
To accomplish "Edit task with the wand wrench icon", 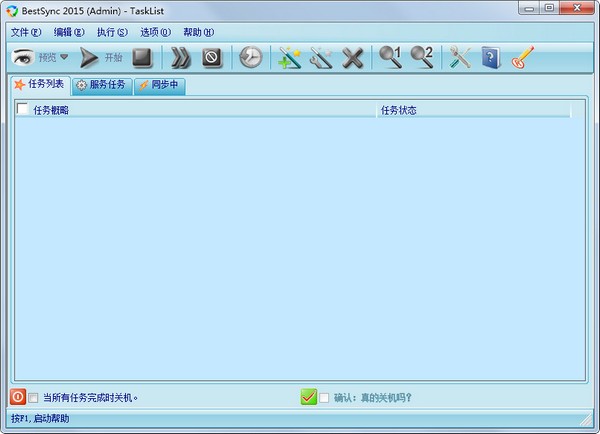I will tap(321, 58).
